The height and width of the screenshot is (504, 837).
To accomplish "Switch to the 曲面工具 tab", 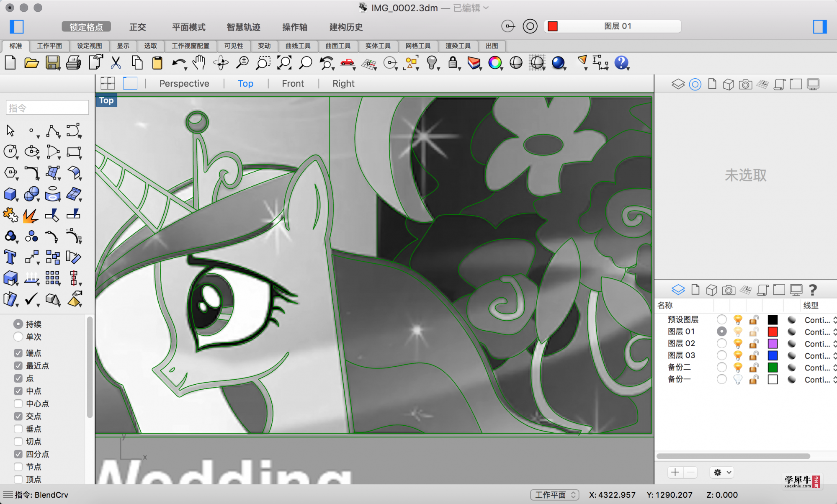I will pos(338,46).
